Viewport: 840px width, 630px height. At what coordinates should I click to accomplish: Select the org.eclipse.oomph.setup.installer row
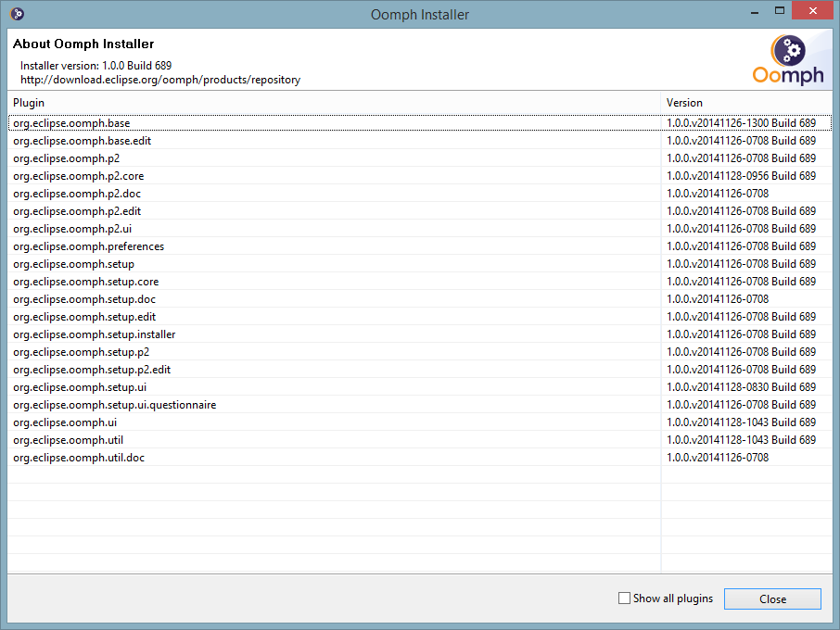[x=420, y=334]
